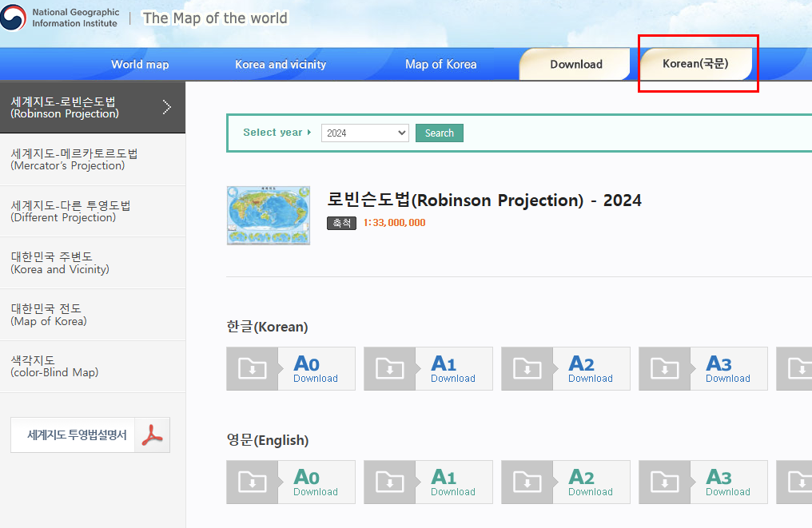The height and width of the screenshot is (528, 812).
Task: Click English A1 download folder icon
Action: [390, 482]
